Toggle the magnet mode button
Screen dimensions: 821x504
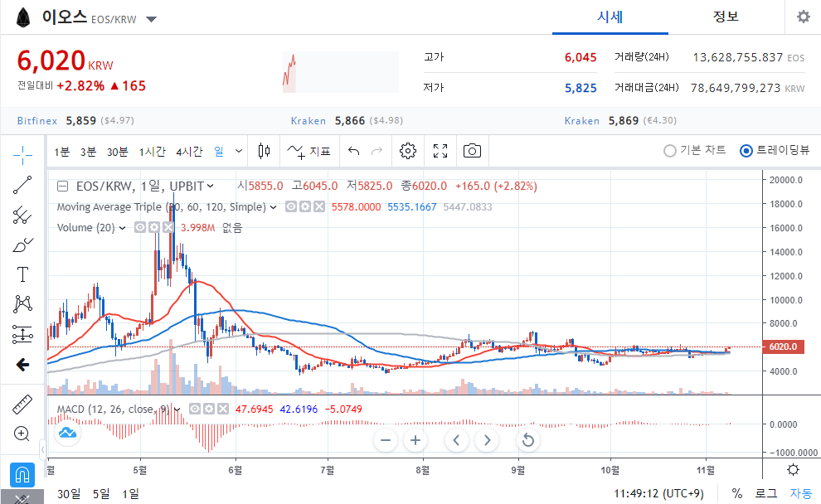pyautogui.click(x=22, y=475)
